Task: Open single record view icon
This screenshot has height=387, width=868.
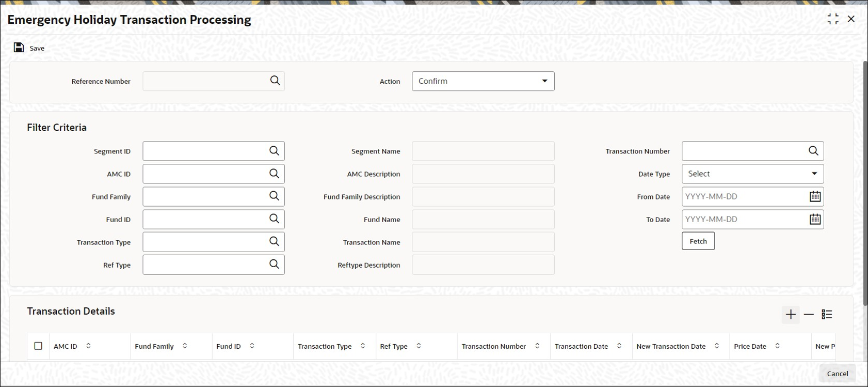Action: (x=827, y=314)
